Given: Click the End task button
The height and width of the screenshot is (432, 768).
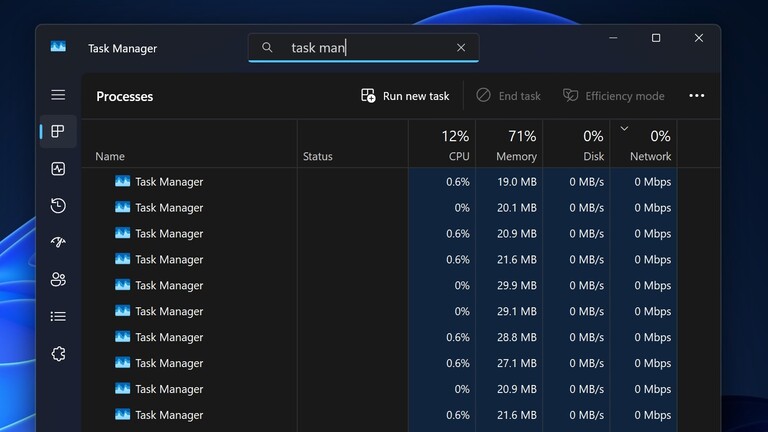Looking at the screenshot, I should point(508,96).
